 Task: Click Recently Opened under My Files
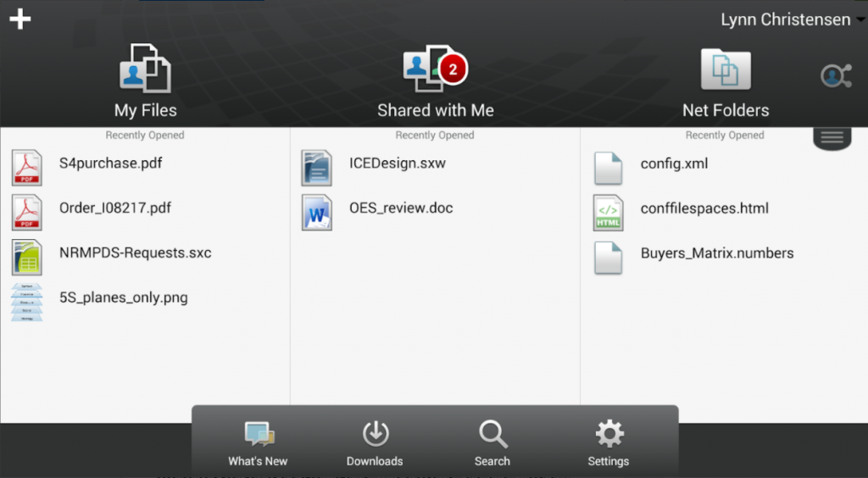click(145, 135)
